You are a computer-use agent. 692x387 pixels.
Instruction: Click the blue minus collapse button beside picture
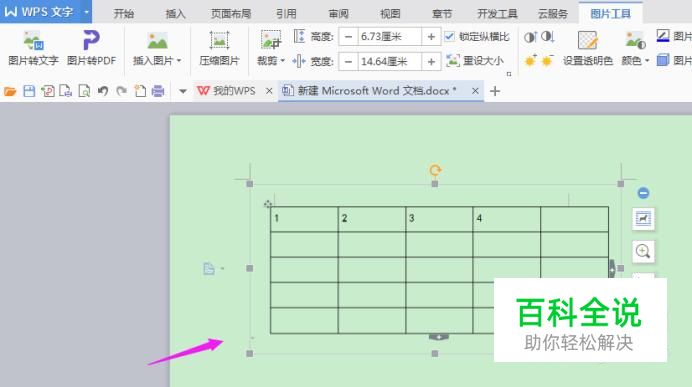click(x=643, y=193)
